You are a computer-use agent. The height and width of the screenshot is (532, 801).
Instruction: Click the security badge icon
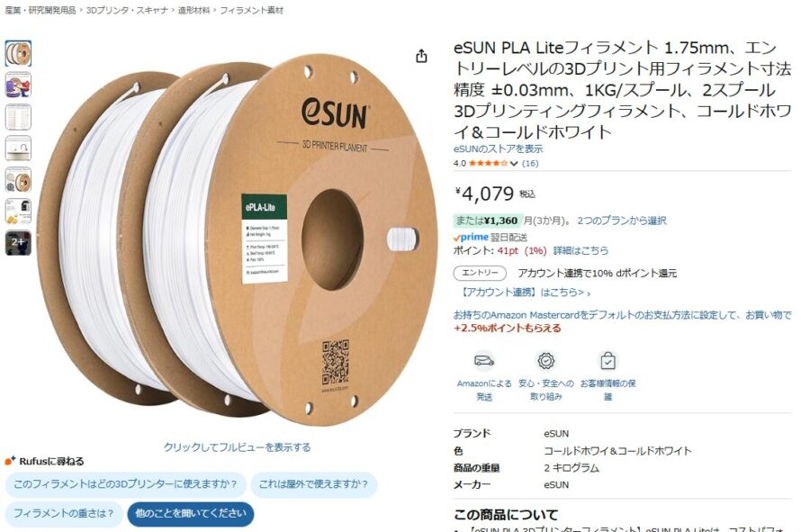545,360
